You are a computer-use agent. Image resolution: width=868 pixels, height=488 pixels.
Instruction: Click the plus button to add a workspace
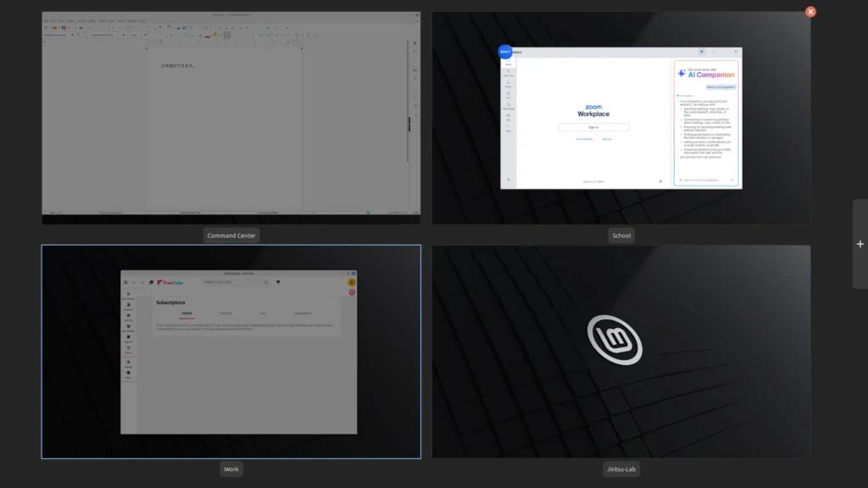pyautogui.click(x=860, y=243)
